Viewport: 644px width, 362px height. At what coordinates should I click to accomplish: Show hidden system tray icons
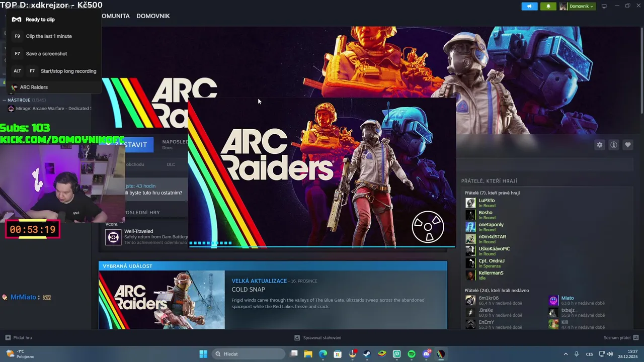566,354
